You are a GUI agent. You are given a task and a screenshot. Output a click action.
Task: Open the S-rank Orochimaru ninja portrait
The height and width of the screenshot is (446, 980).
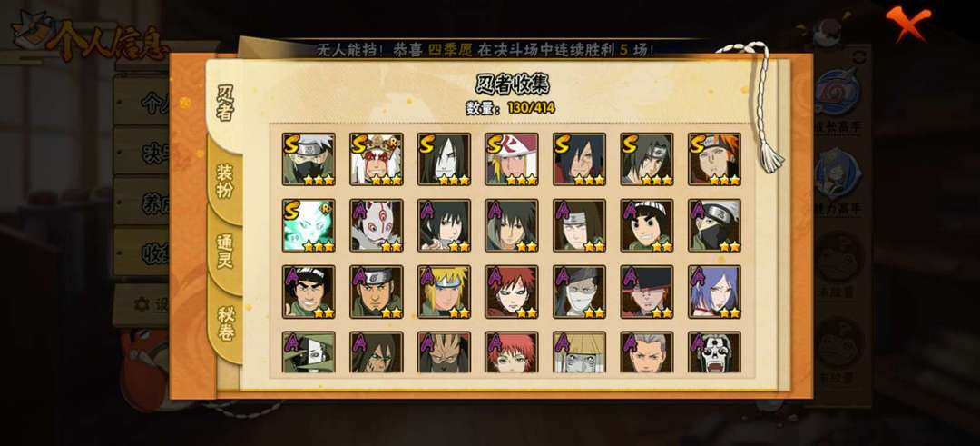444,159
